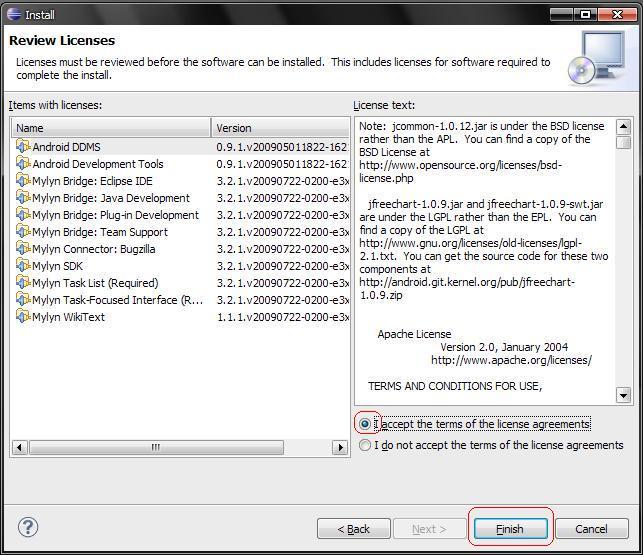Click the Mylyn Bridge: Plug-in Development icon
This screenshot has width=643, height=555.
(x=23, y=215)
